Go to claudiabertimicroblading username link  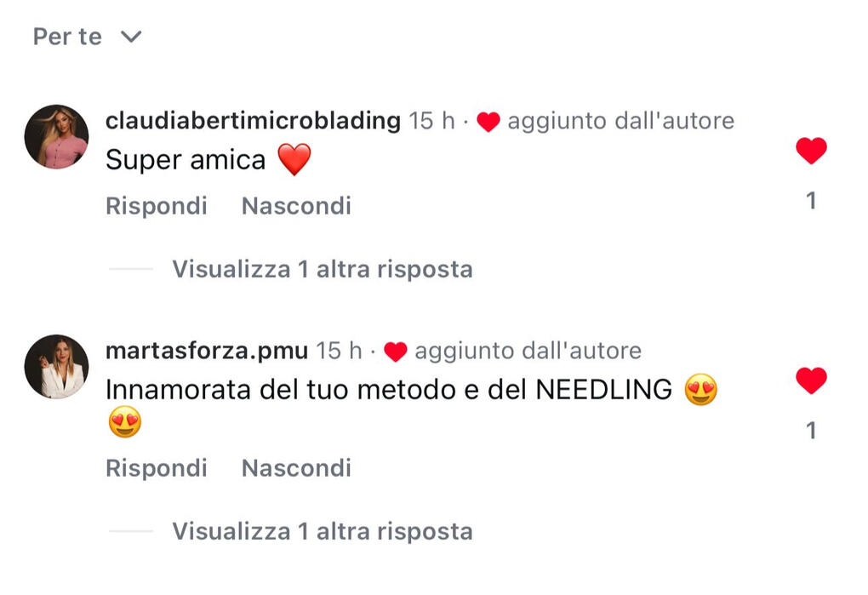(253, 121)
